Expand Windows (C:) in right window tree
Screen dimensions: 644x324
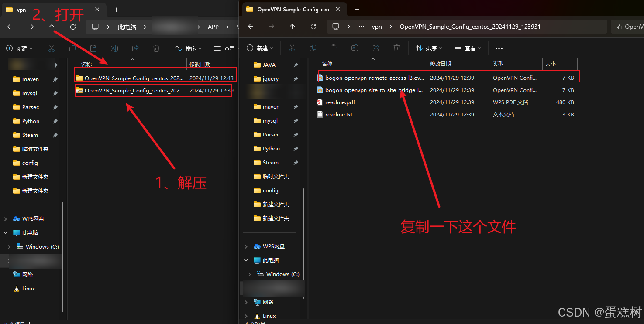click(249, 274)
